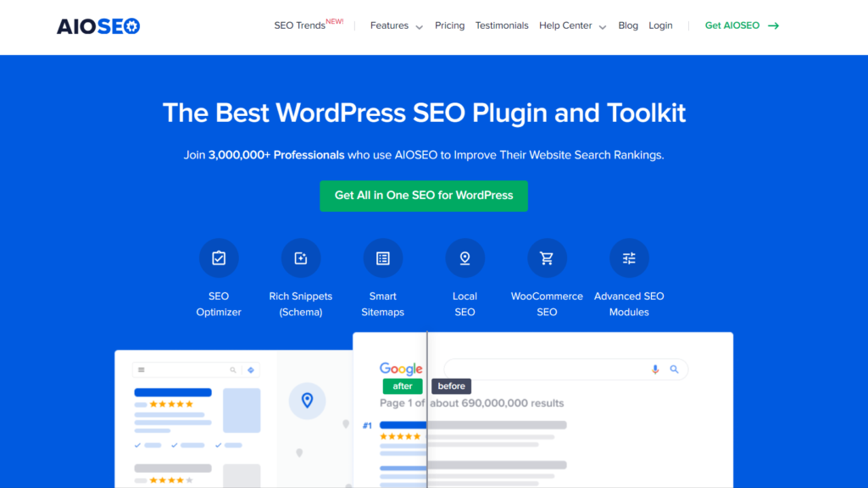Open the WooCommerce SEO cart icon
868x488 pixels.
coord(547,258)
